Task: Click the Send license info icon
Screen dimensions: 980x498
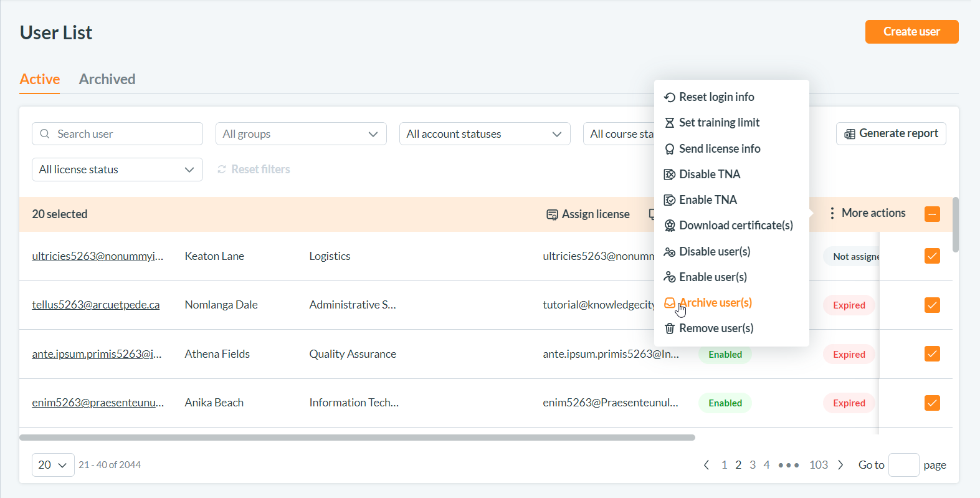Action: click(670, 149)
